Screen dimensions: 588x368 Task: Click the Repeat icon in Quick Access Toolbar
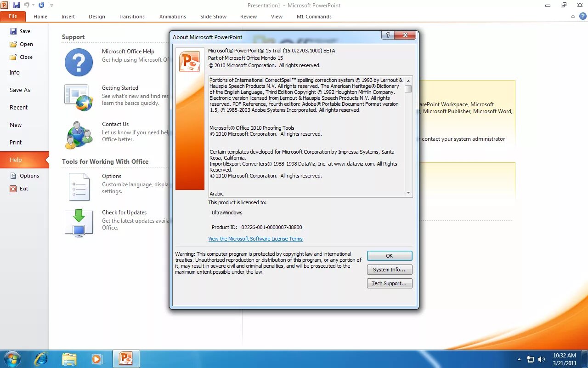[x=41, y=5]
